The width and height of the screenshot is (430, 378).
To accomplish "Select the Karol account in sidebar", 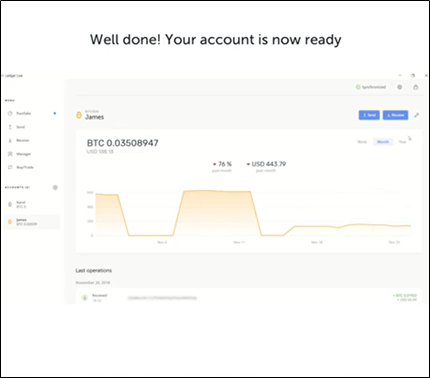I will [x=32, y=204].
